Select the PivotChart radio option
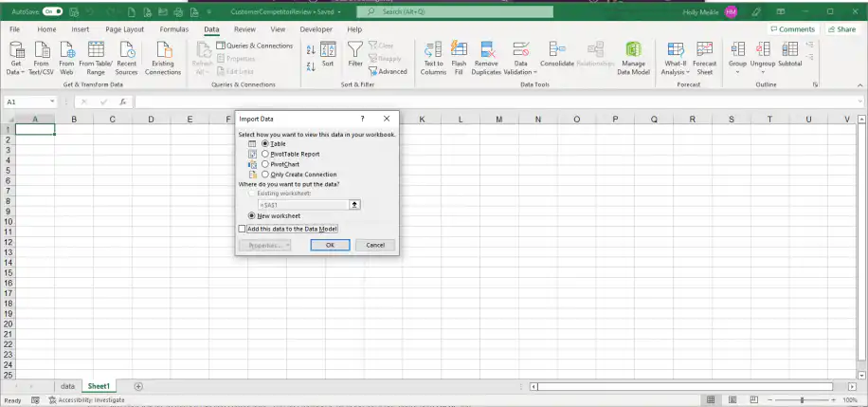868x407 pixels. point(265,164)
